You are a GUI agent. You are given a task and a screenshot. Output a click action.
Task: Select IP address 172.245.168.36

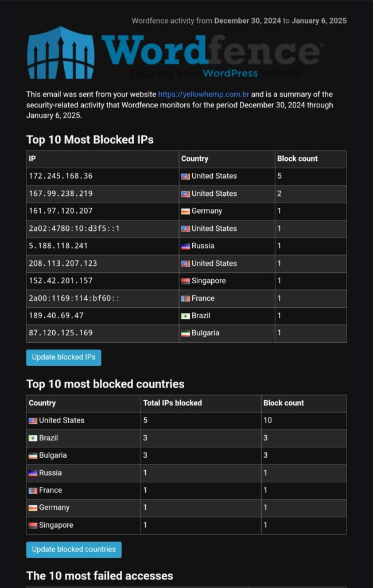61,176
